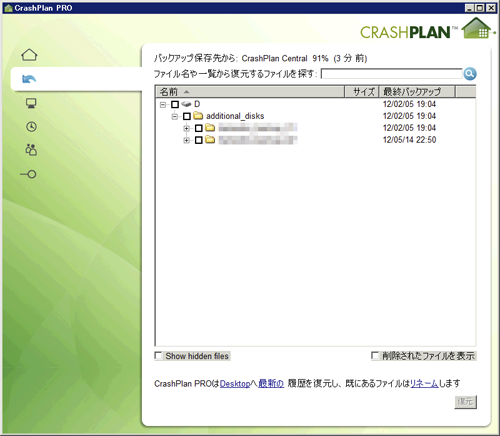
Task: Expand the folder dated 12/05/14 22:50
Action: [x=186, y=140]
